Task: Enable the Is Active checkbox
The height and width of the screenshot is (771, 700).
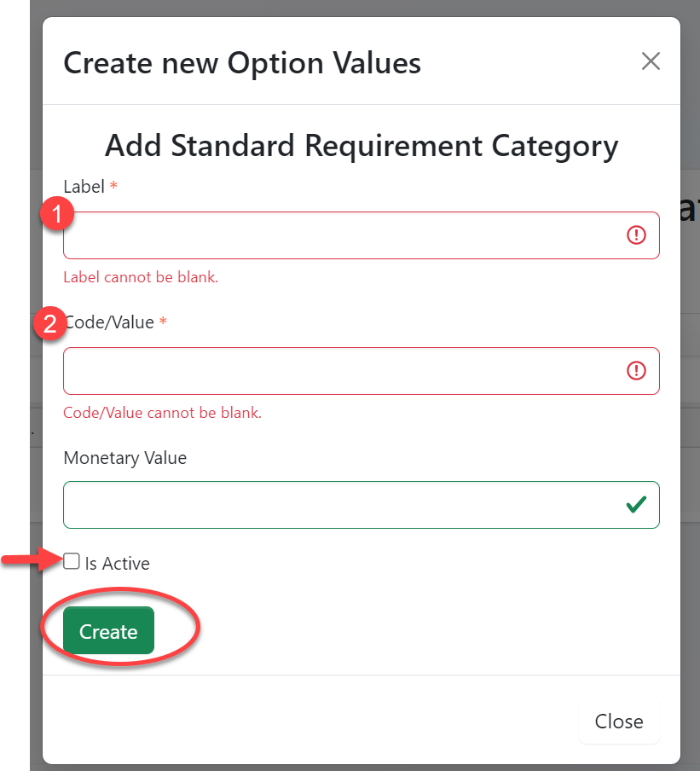Action: coord(72,561)
